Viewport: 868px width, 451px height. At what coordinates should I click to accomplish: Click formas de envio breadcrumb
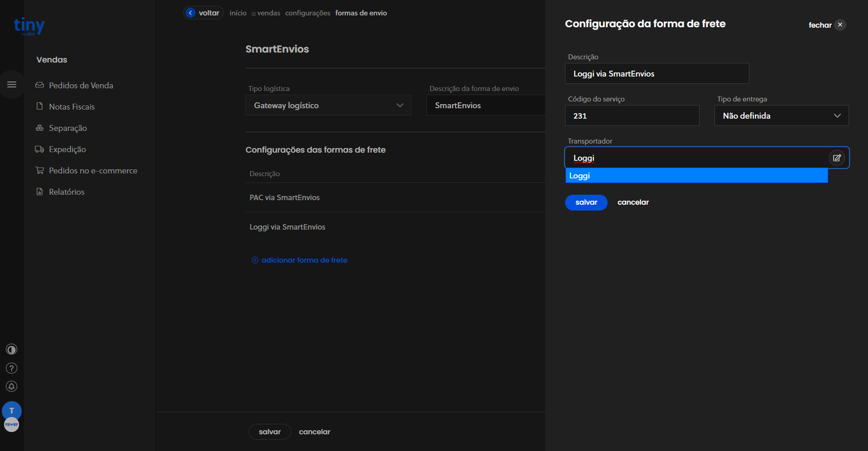tap(361, 13)
